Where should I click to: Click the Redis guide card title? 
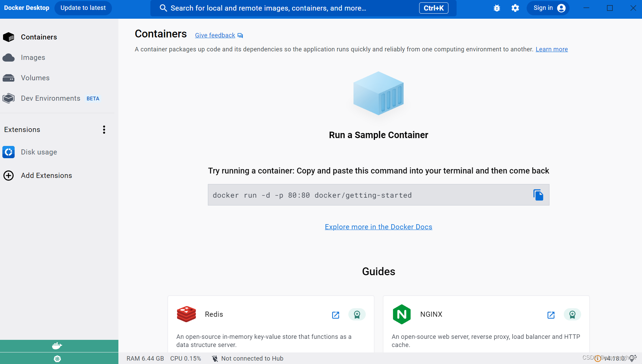214,314
